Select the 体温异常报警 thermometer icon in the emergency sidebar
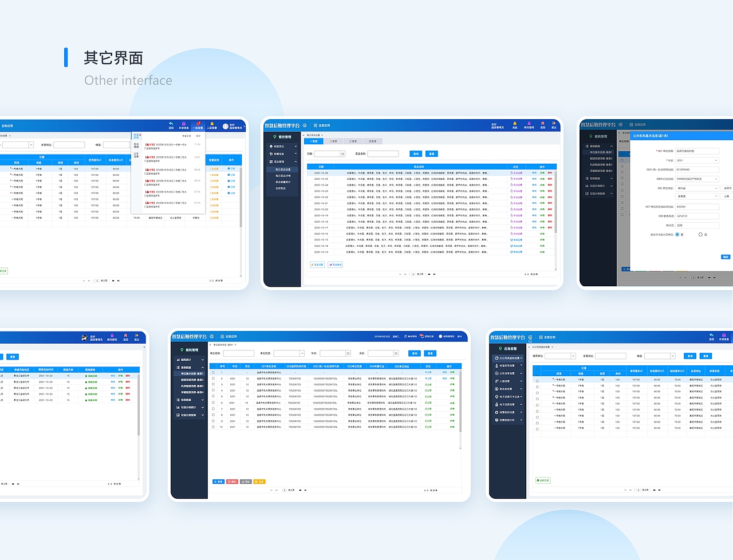 (x=496, y=365)
